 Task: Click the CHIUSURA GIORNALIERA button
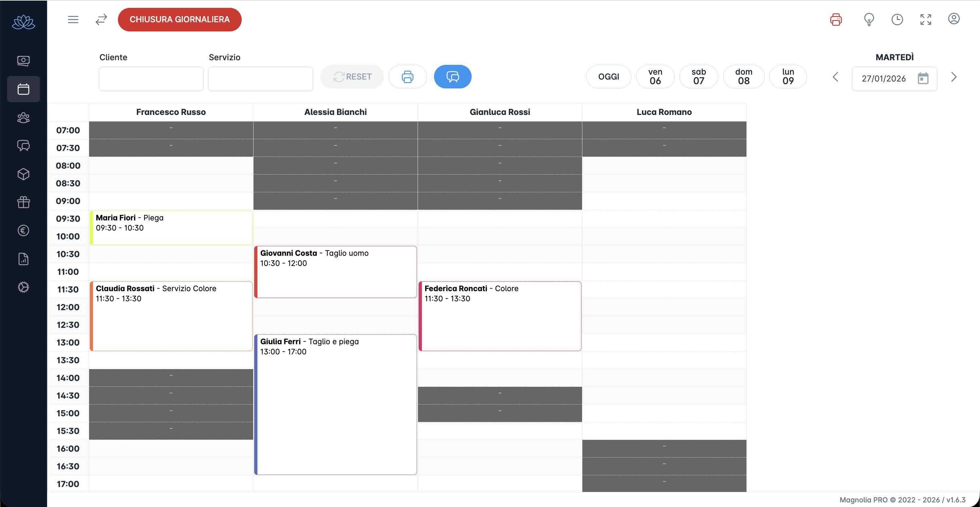point(179,19)
